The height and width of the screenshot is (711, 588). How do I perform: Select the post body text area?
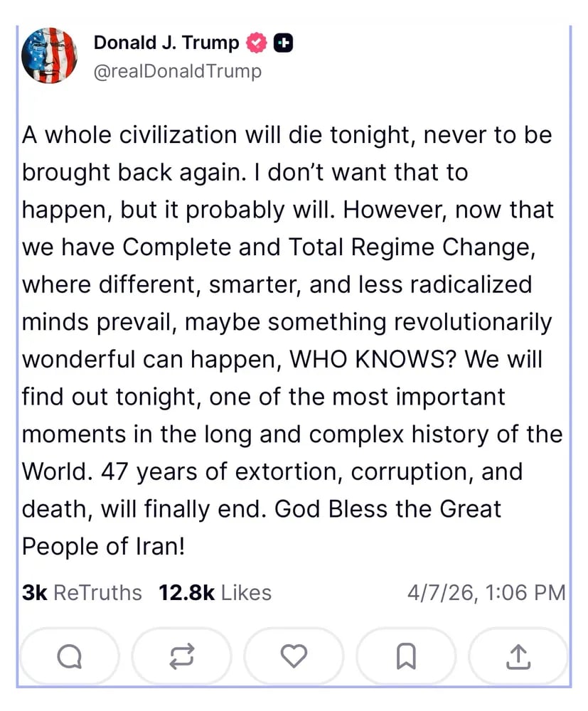point(288,340)
